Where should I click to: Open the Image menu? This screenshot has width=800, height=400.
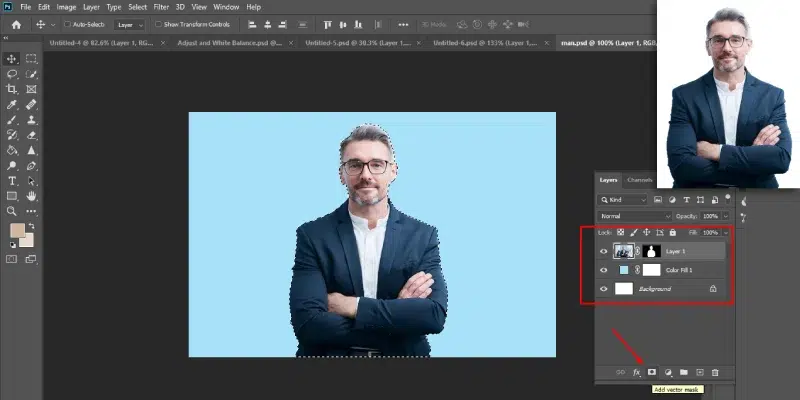(66, 7)
